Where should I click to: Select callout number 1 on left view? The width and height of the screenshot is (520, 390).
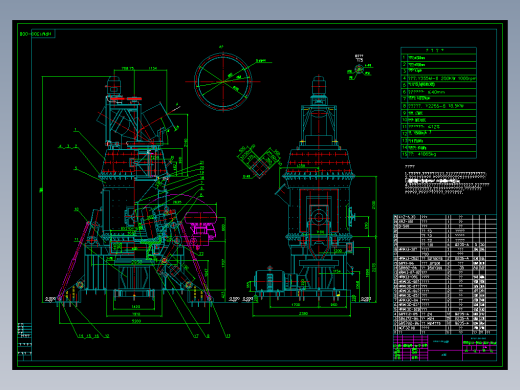76,130
